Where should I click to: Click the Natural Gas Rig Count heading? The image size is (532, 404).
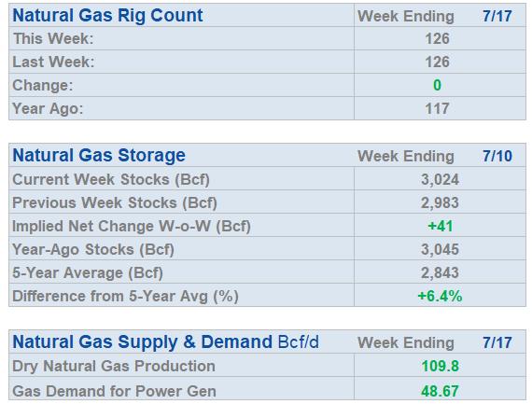point(107,16)
